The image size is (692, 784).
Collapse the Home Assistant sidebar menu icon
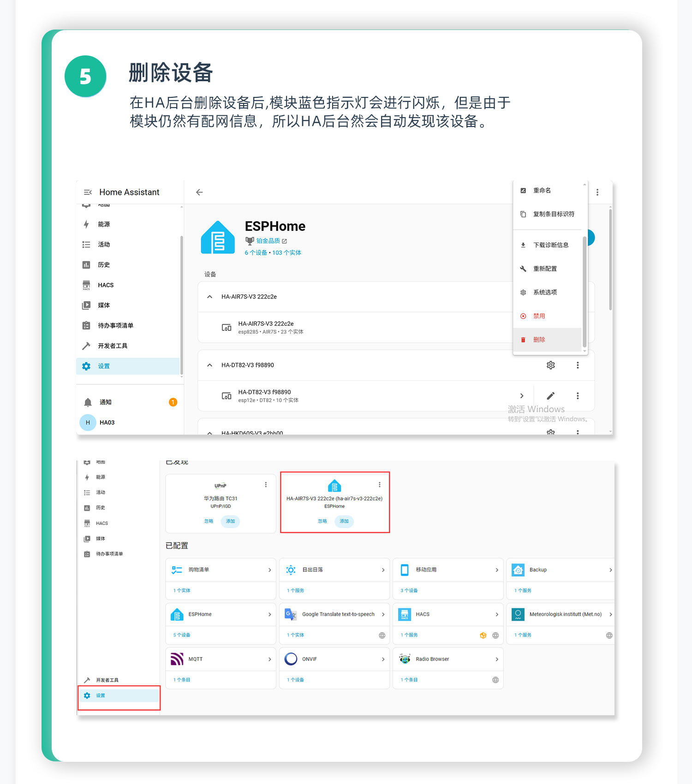pyautogui.click(x=87, y=192)
